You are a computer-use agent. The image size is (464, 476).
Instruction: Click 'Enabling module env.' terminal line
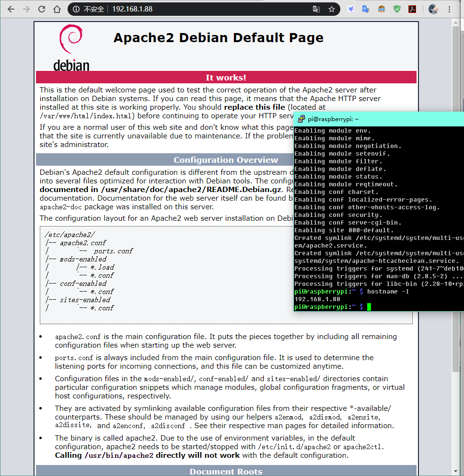(333, 131)
